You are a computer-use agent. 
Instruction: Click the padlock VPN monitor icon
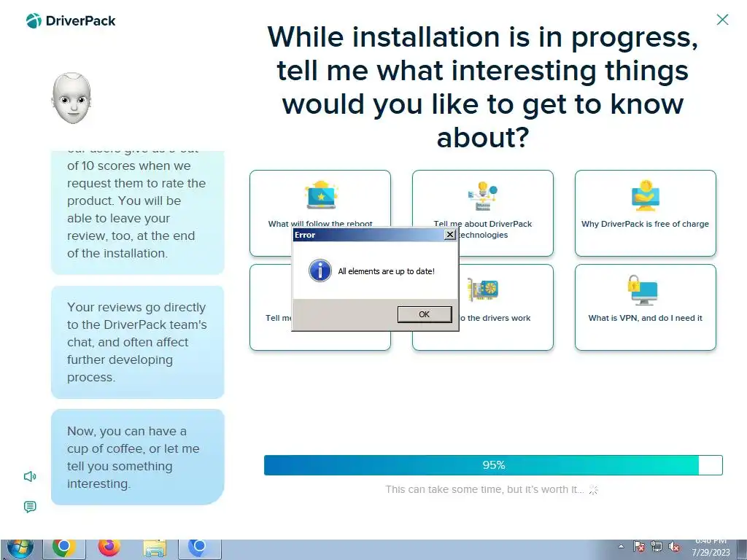click(643, 289)
